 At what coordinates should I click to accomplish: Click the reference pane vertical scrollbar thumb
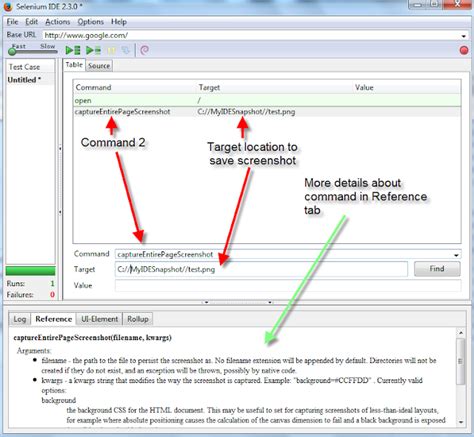click(x=461, y=361)
